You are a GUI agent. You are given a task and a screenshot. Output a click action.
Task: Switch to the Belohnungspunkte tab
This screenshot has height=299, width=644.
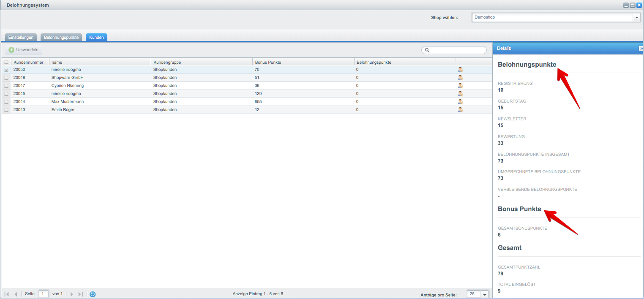(x=61, y=37)
